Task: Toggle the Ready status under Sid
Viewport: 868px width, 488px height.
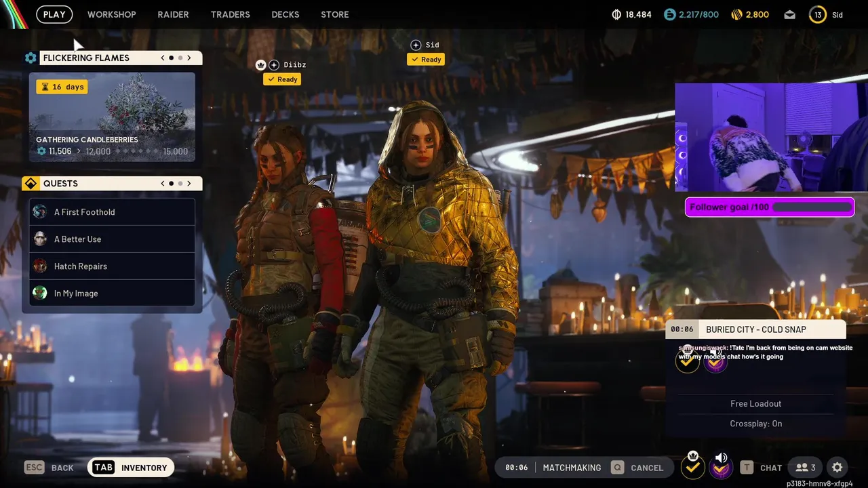Action: coord(426,60)
